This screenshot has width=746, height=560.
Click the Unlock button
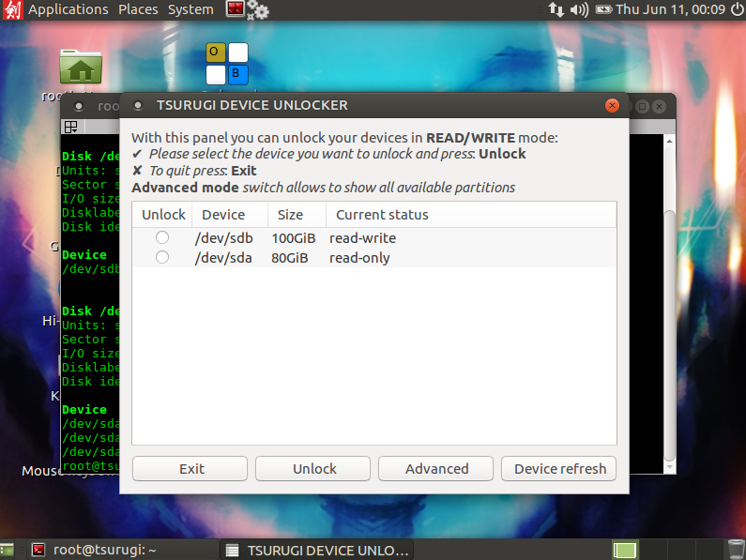pyautogui.click(x=313, y=469)
